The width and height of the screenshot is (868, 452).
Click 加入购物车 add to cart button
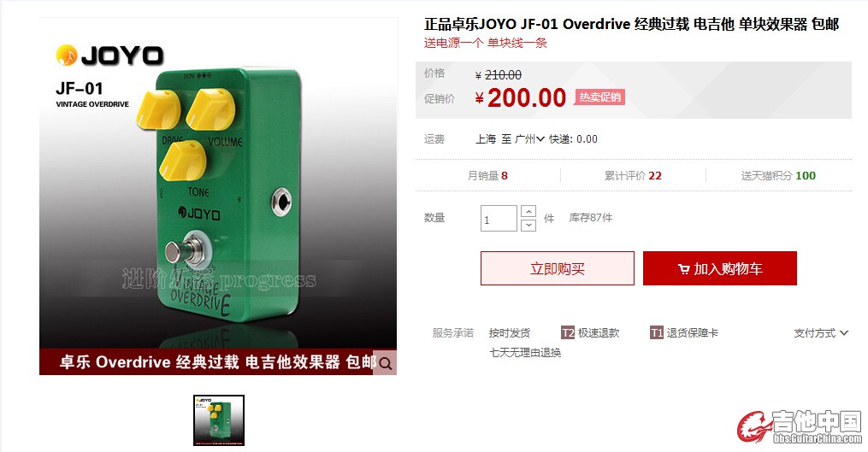click(x=720, y=268)
